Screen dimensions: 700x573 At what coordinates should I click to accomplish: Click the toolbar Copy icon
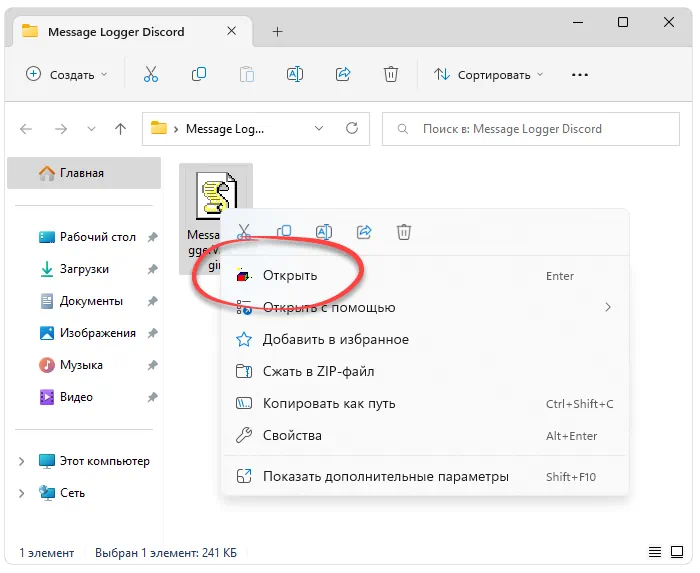tap(199, 74)
